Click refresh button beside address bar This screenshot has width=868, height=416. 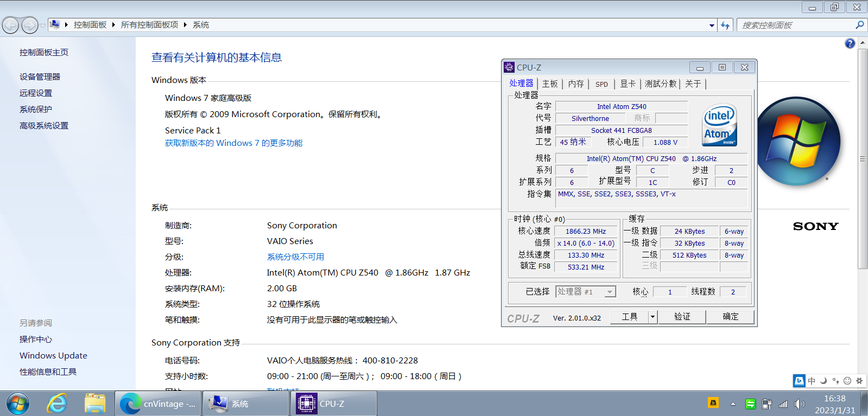click(725, 25)
